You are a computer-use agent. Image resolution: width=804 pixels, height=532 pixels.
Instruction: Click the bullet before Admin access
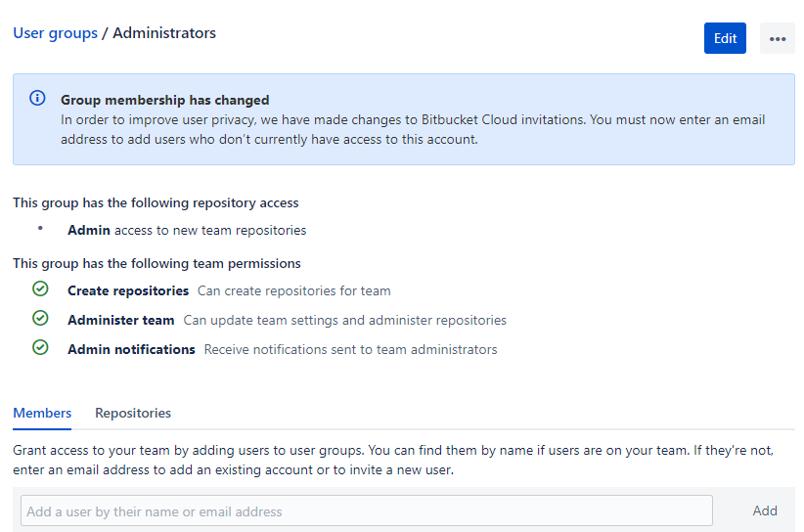[x=40, y=228]
